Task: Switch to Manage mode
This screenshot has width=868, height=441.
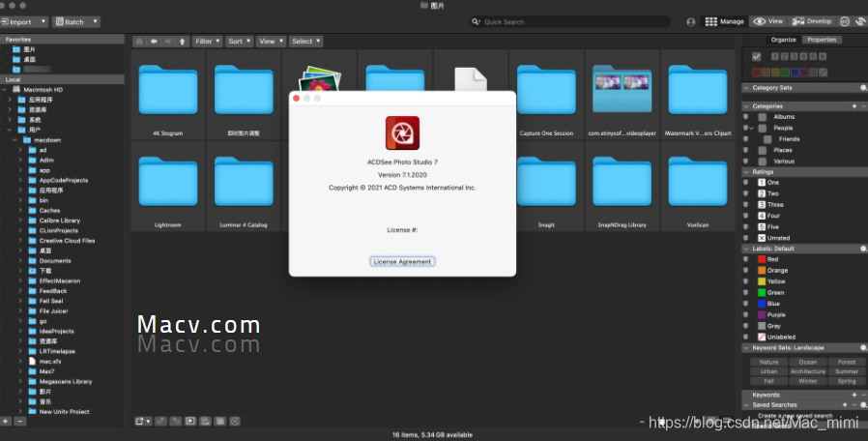Action: [x=725, y=21]
